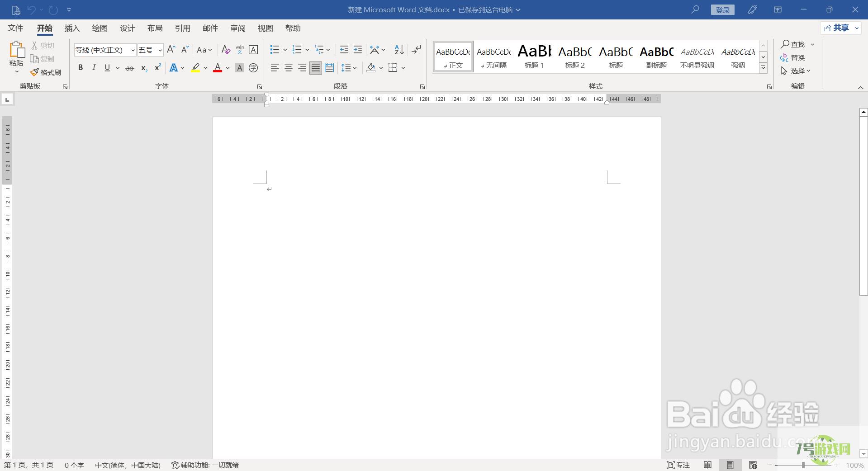Open enclosed characters (circled 字) tool
This screenshot has height=471, width=868.
253,68
